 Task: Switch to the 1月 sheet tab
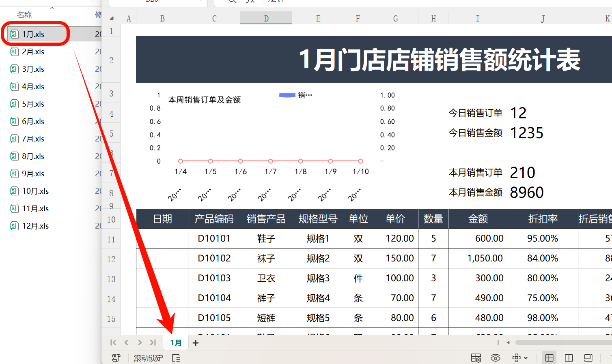(176, 343)
